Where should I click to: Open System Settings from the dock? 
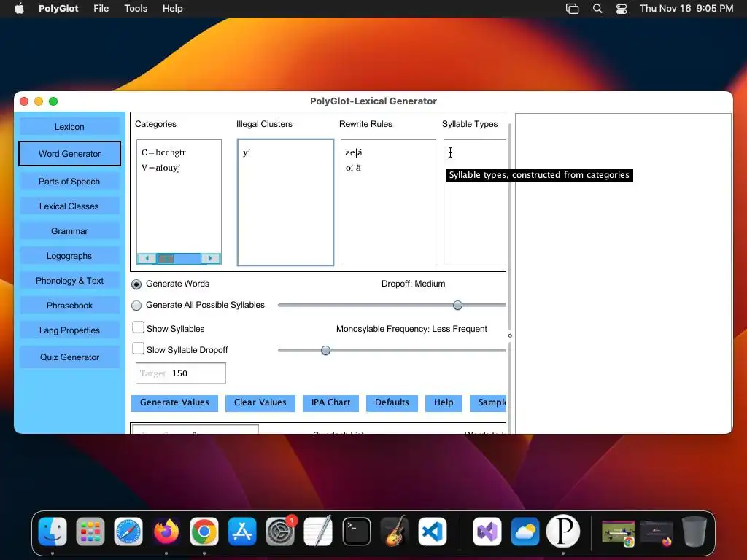point(280,531)
